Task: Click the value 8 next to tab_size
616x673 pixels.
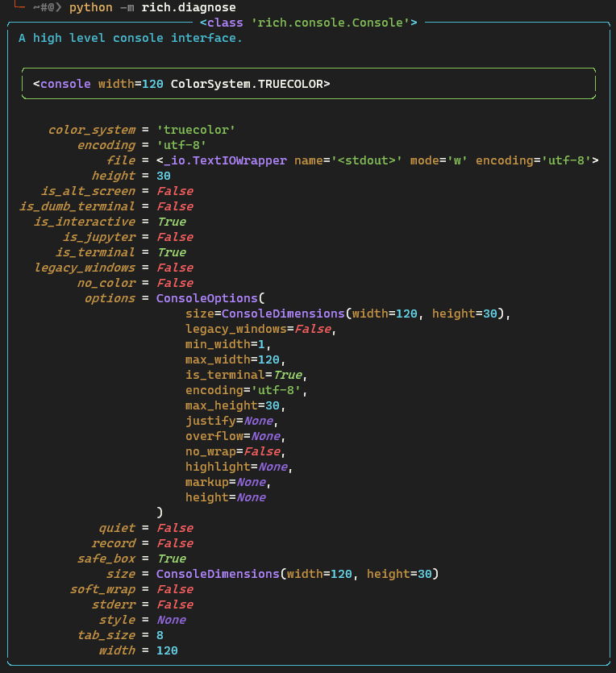Action: (160, 636)
